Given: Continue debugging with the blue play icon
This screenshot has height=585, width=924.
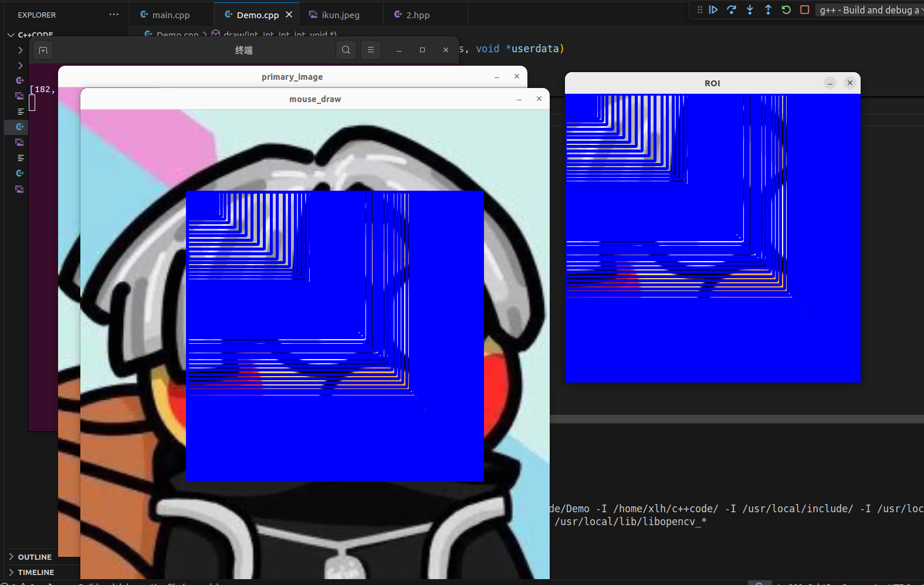Looking at the screenshot, I should (713, 10).
